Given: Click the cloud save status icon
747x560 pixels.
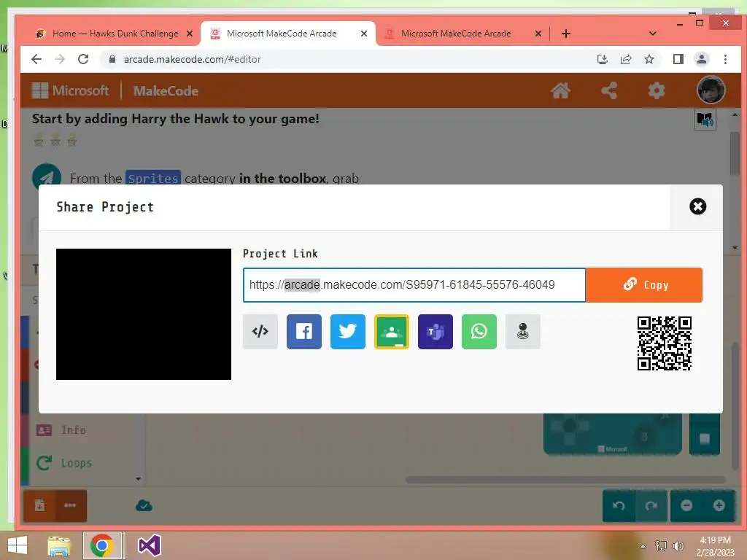Looking at the screenshot, I should (x=144, y=506).
